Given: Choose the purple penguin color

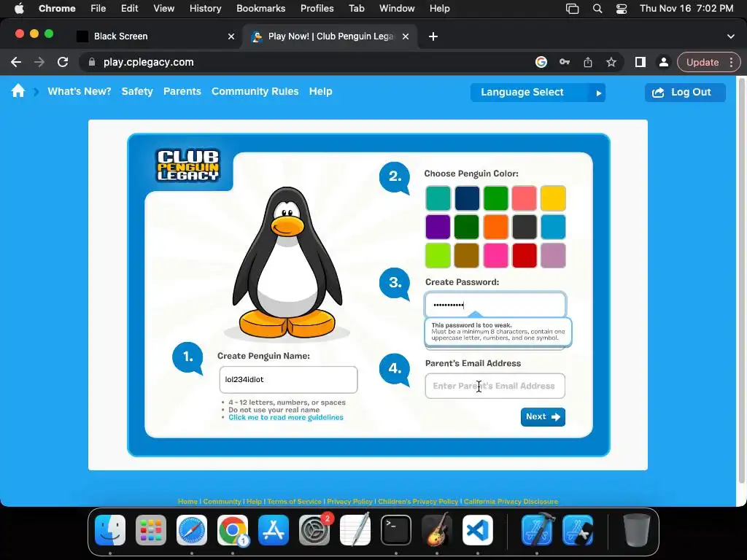Looking at the screenshot, I should pyautogui.click(x=438, y=227).
